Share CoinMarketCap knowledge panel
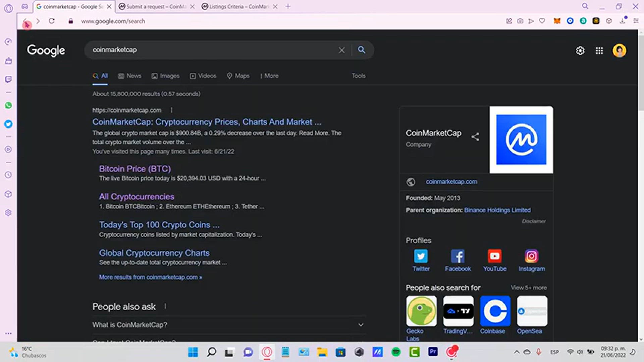The width and height of the screenshot is (644, 362). click(x=475, y=137)
